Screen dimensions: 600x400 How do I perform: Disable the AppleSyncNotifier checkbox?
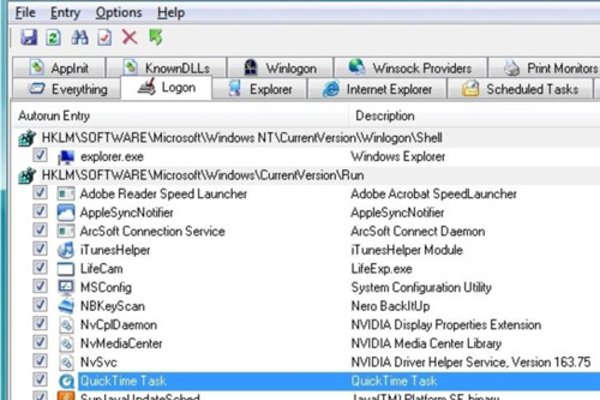(40, 211)
